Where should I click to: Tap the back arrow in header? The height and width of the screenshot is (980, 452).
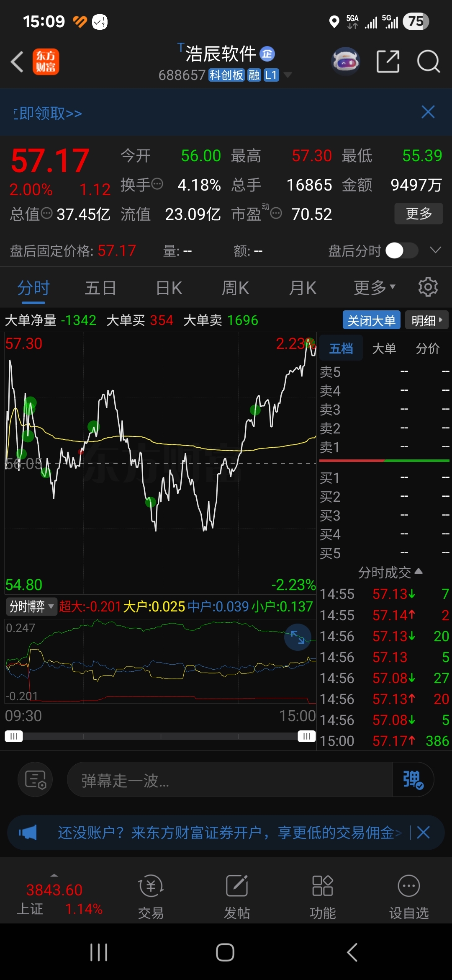click(17, 62)
